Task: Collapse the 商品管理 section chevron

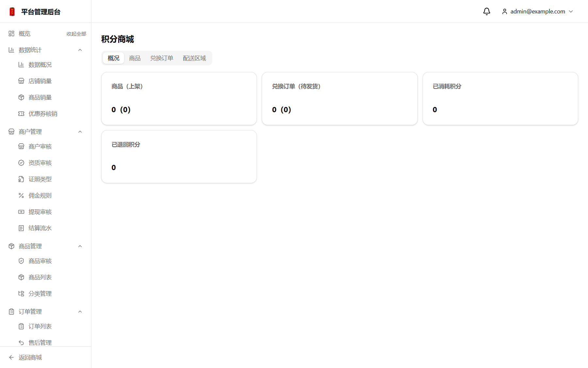Action: pyautogui.click(x=80, y=246)
